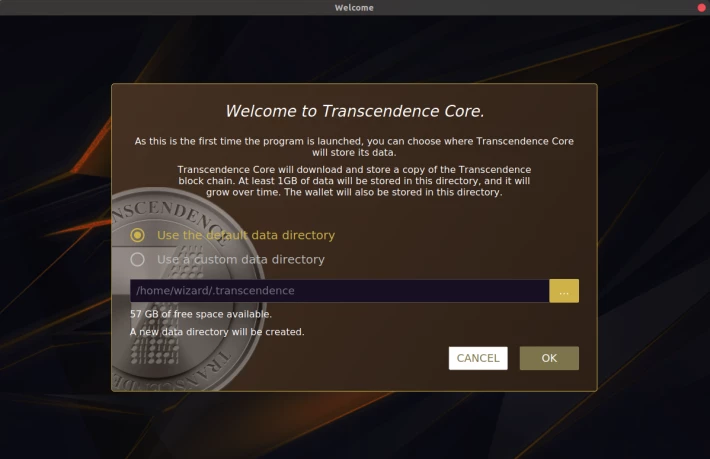Click the 'Use the default data directory' label
Screen dimensions: 710x459
[246, 235]
